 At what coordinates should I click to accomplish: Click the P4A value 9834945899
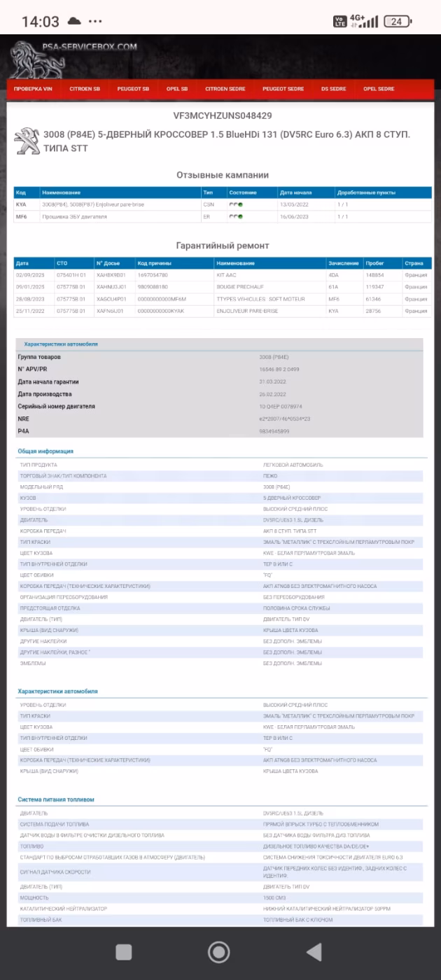click(274, 431)
